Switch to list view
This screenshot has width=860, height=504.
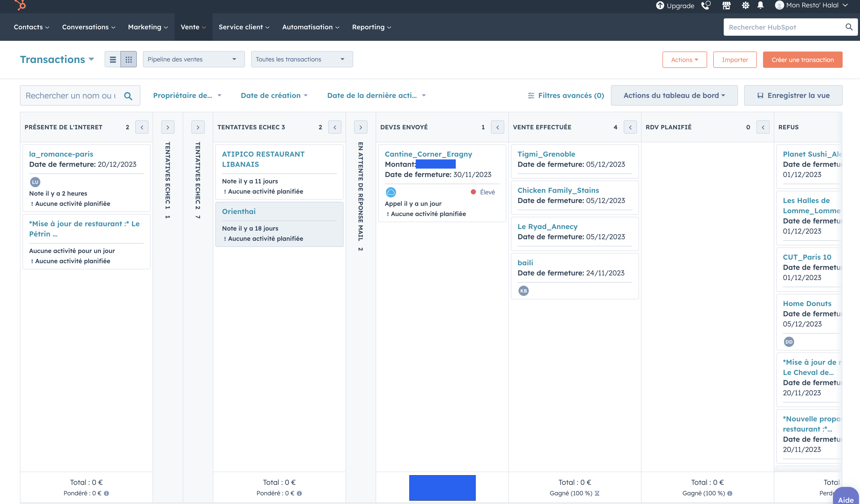pos(113,59)
